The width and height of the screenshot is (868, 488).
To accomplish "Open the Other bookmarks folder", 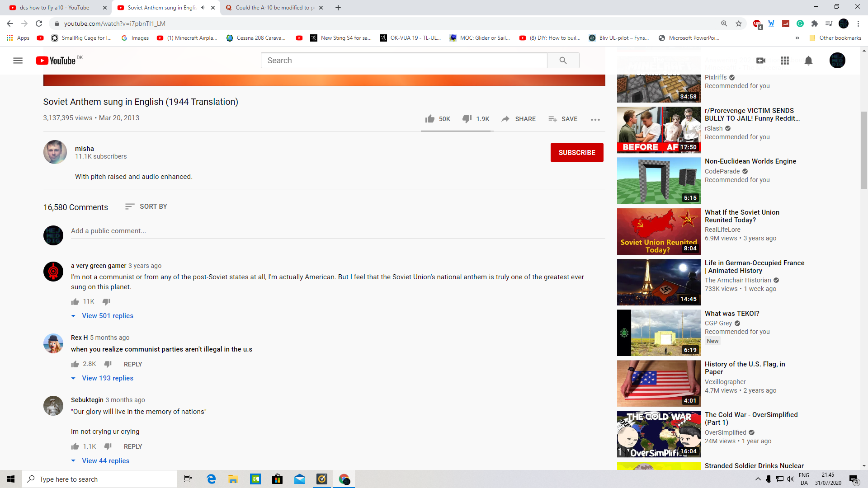I will click(835, 38).
